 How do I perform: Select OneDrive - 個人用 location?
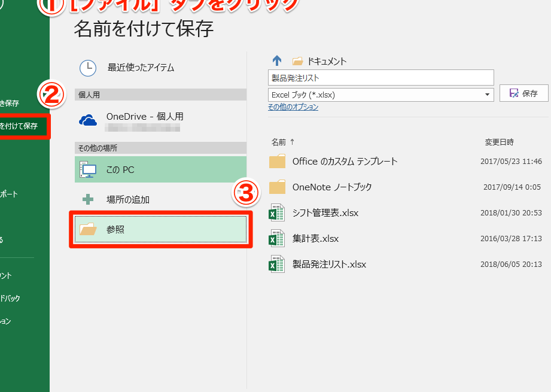pos(160,120)
